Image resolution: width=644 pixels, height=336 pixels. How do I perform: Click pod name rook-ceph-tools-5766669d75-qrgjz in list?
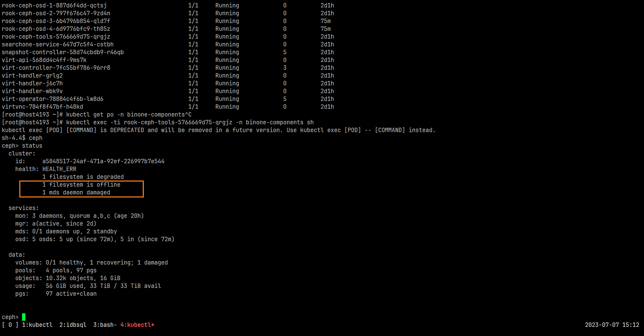pyautogui.click(x=56, y=37)
